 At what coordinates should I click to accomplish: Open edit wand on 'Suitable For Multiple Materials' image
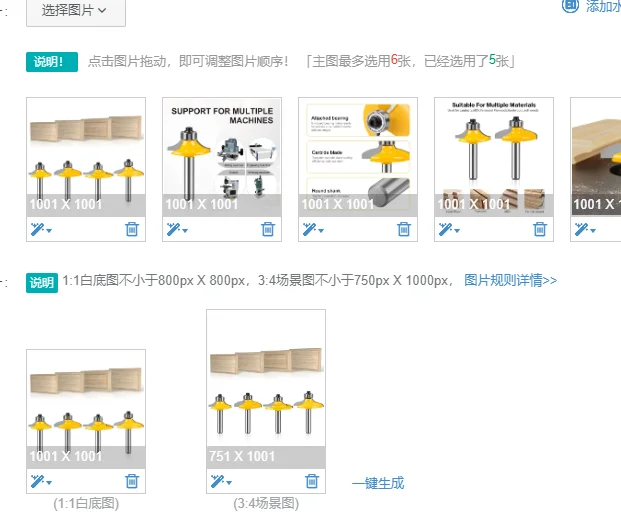449,229
